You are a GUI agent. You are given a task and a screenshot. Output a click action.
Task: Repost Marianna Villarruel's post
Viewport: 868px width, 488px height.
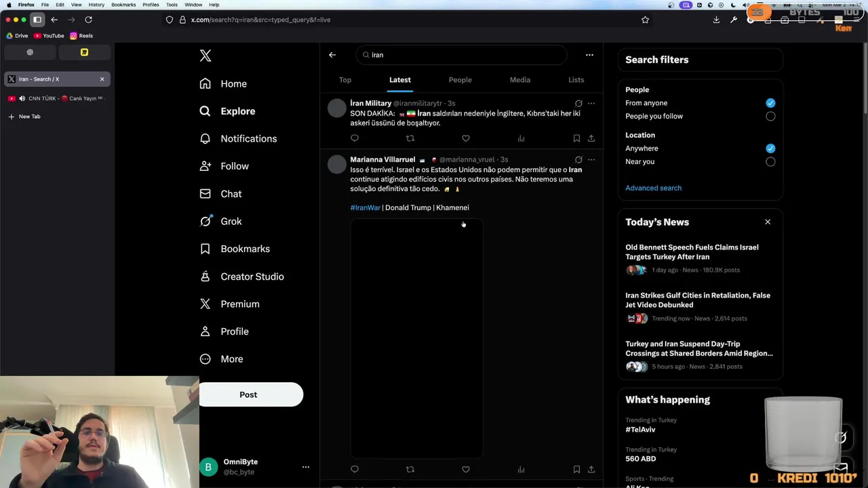[x=410, y=469]
